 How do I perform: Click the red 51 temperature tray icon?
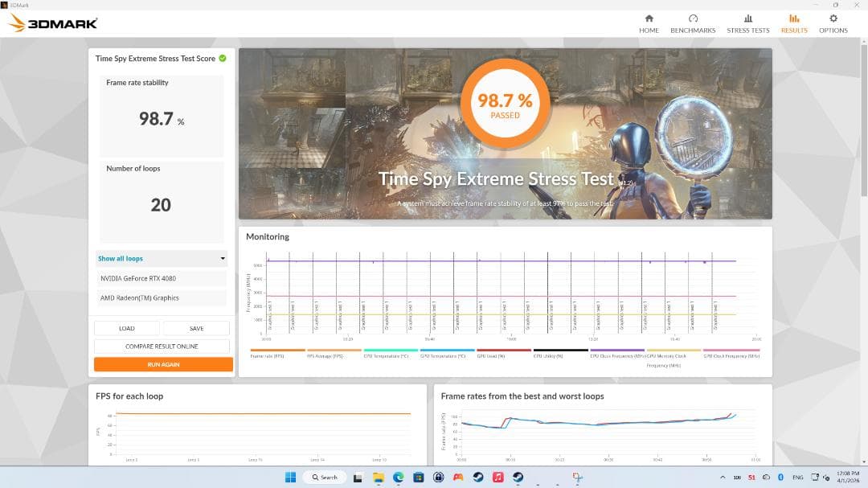pos(751,477)
